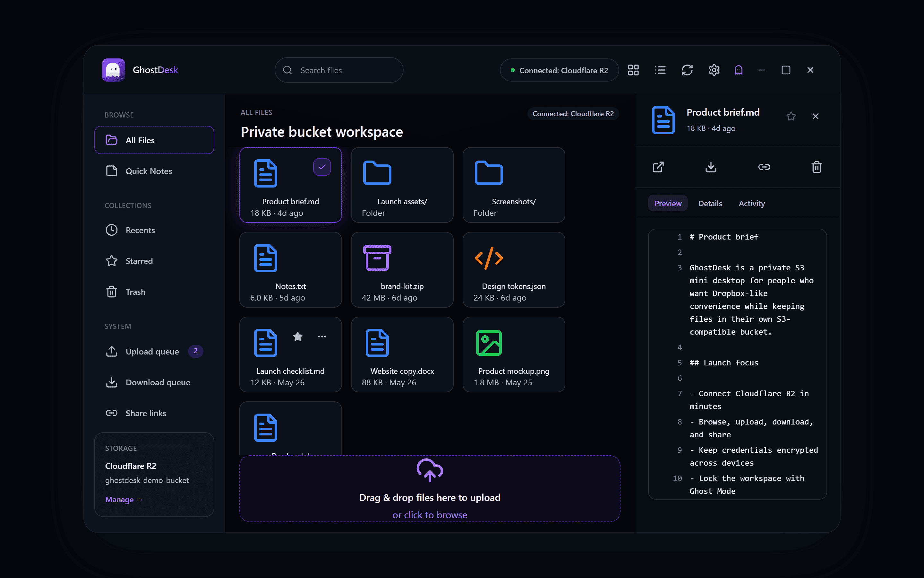Open the Screenshots/ folder
This screenshot has height=578, width=924.
(514, 185)
